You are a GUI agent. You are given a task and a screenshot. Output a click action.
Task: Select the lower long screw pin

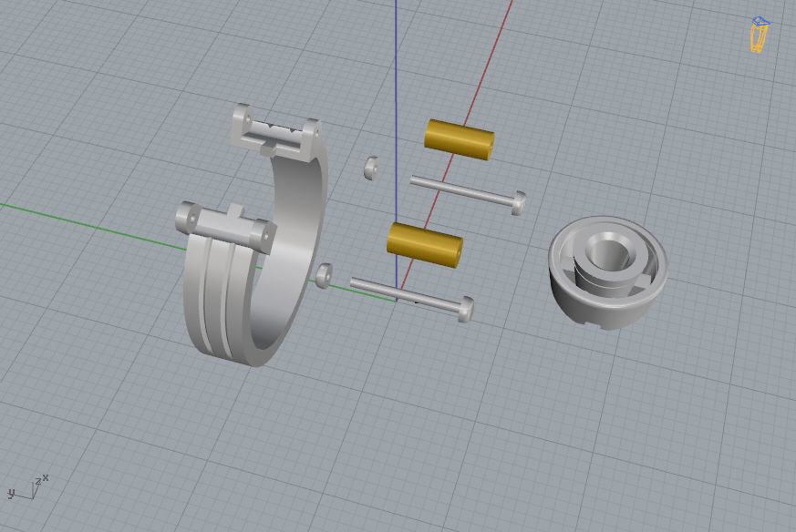[412, 299]
